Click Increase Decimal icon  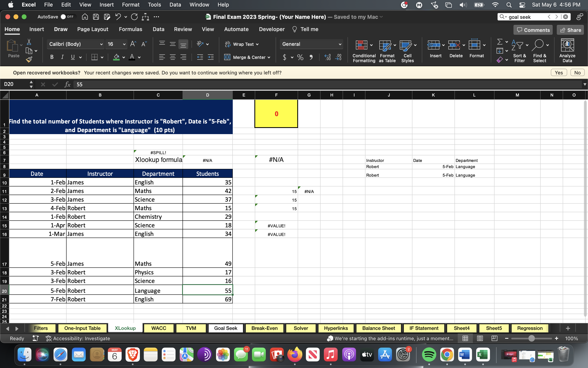(327, 57)
